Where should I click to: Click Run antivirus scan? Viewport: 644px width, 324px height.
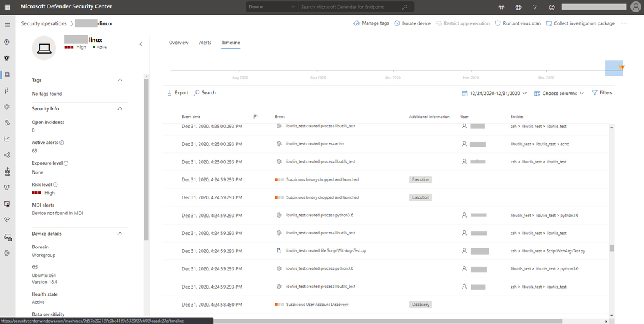pyautogui.click(x=518, y=23)
